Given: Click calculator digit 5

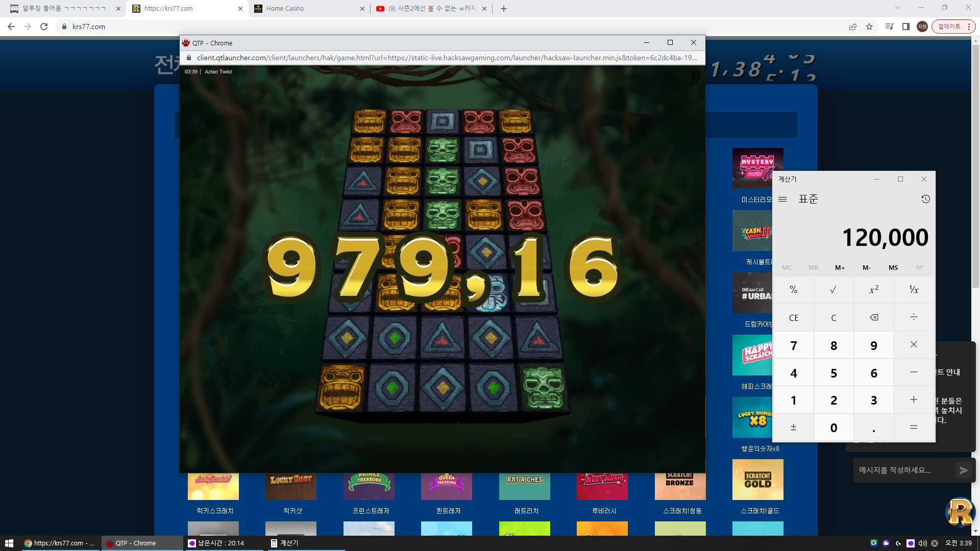Looking at the screenshot, I should click(x=834, y=373).
